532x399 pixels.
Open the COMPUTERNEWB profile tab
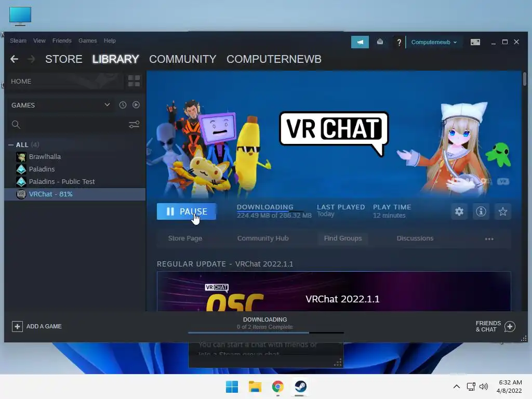pyautogui.click(x=274, y=59)
